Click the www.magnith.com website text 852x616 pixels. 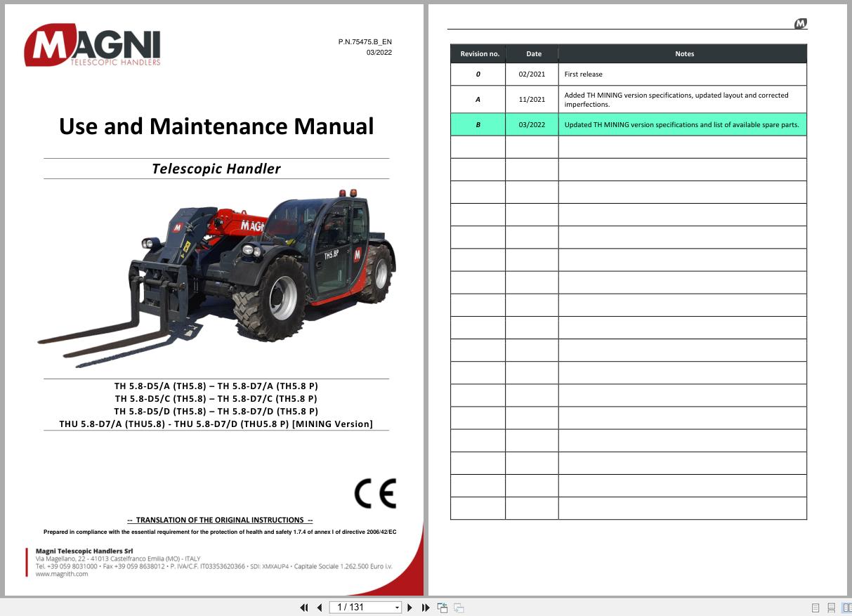coord(62,574)
